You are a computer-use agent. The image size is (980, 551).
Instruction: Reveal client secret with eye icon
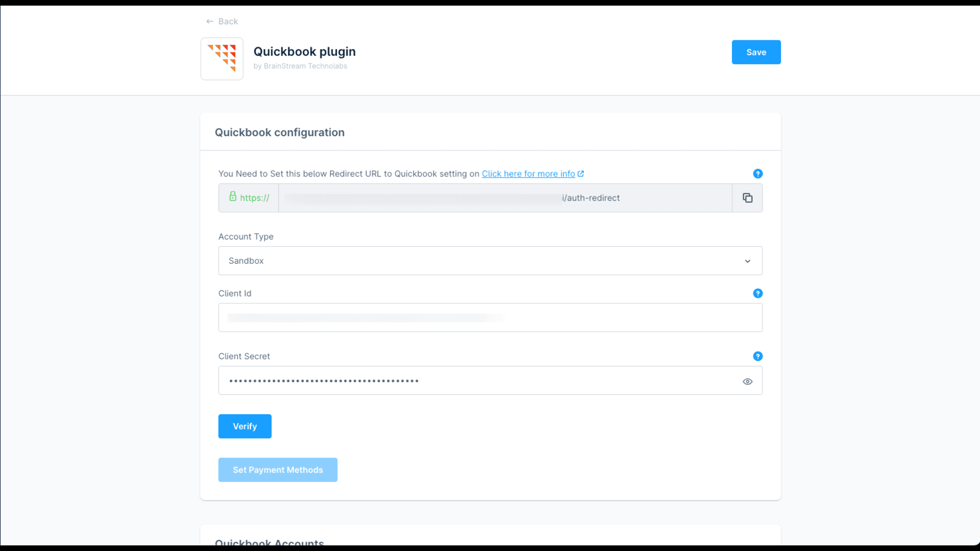(x=747, y=382)
